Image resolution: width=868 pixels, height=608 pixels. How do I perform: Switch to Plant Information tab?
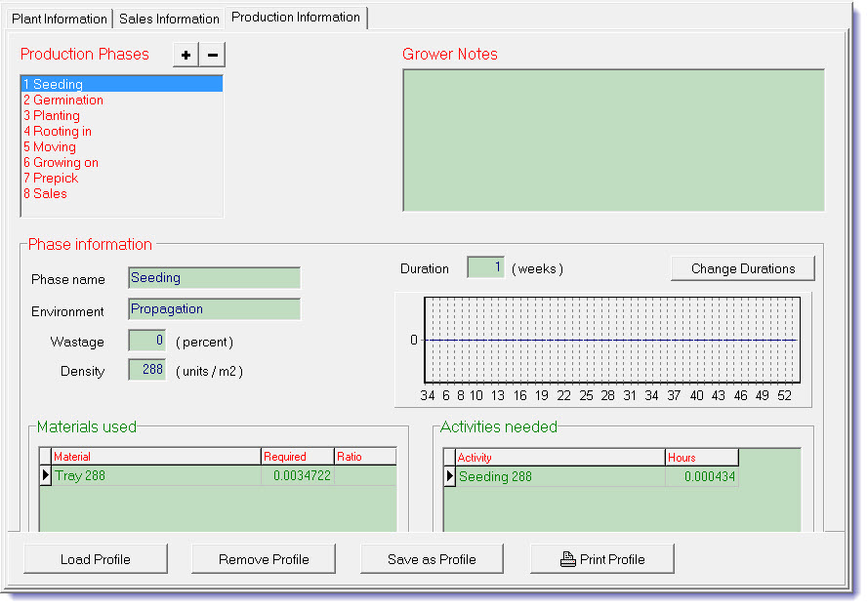click(60, 19)
